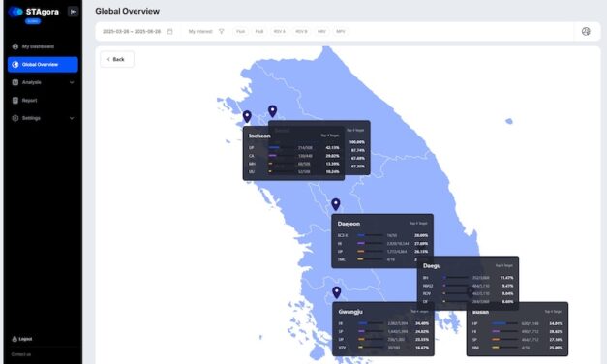Click the globe view icon in the top right

click(586, 31)
